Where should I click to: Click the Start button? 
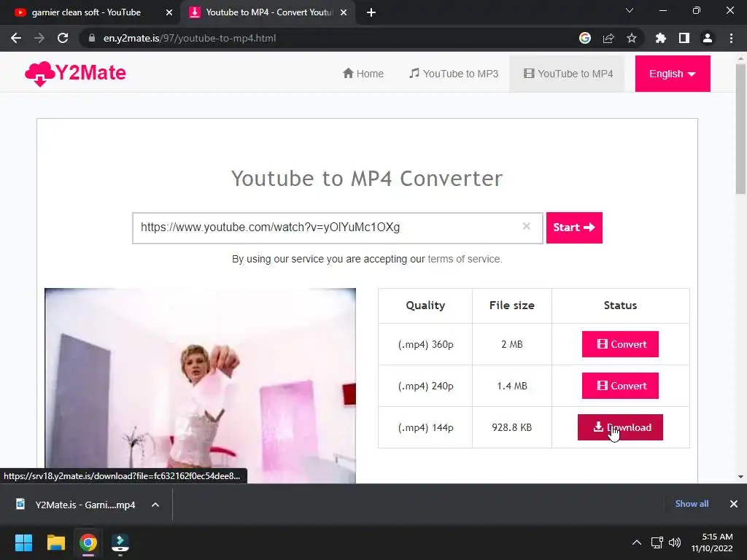point(574,227)
